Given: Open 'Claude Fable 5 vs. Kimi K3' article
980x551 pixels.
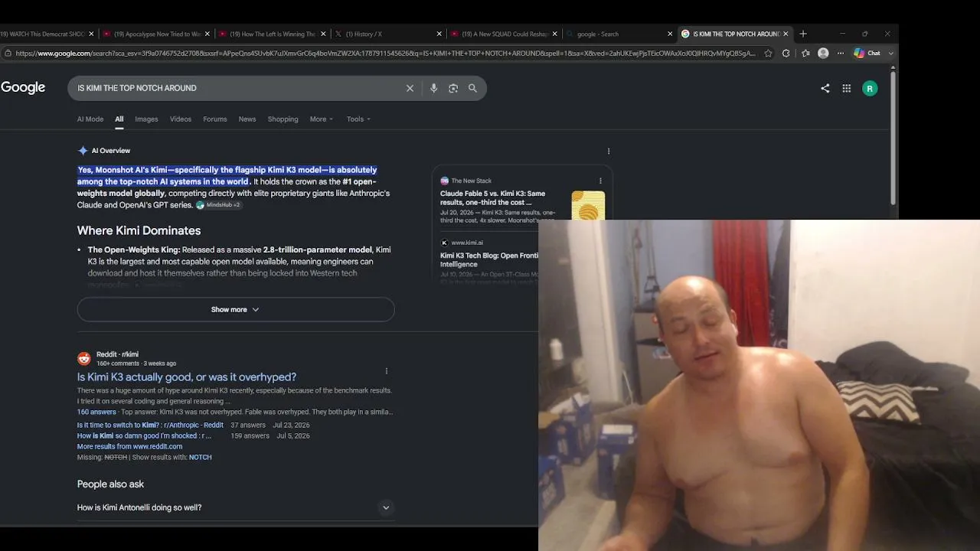Looking at the screenshot, I should (492, 198).
